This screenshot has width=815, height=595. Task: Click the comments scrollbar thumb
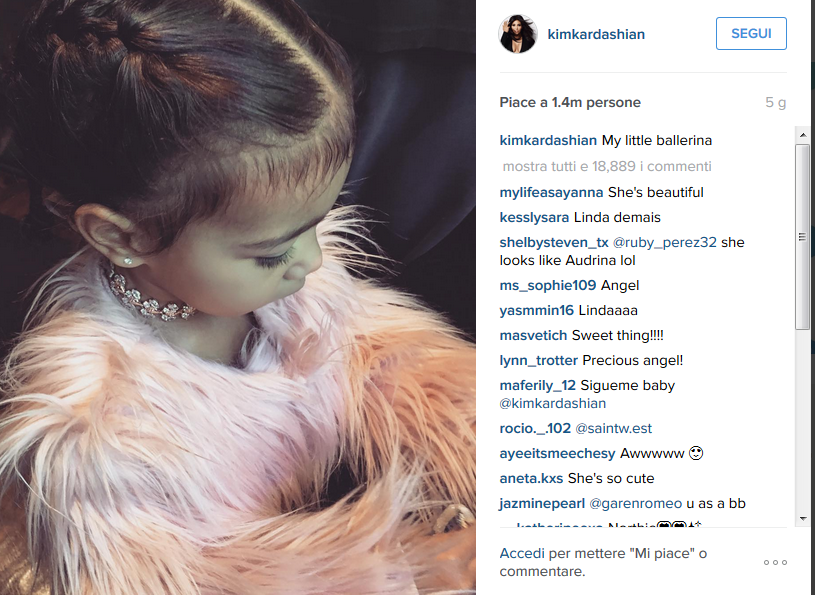(x=803, y=236)
